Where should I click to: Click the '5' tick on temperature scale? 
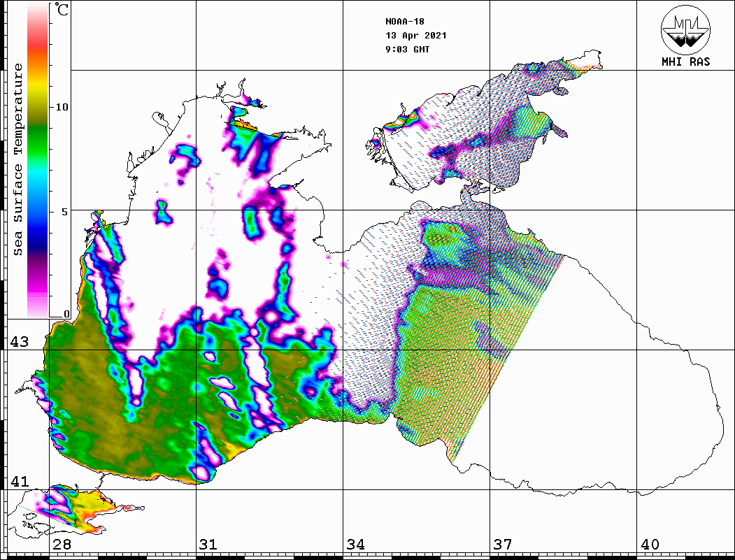64,211
